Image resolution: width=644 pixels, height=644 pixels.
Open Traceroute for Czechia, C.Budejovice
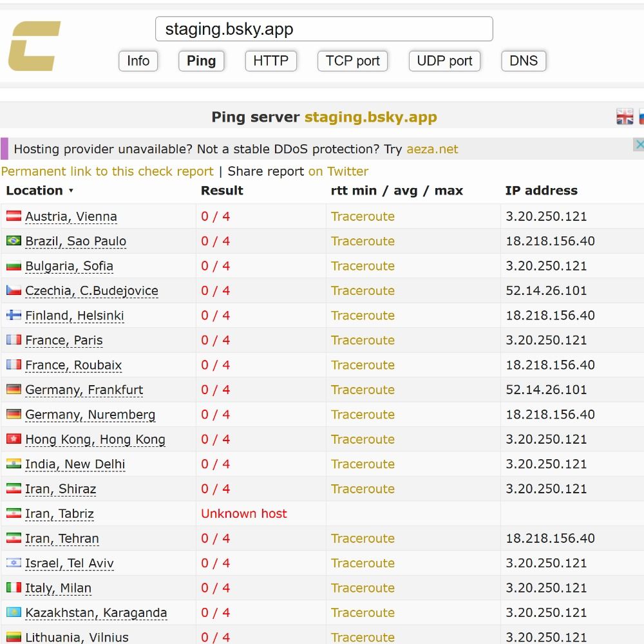pyautogui.click(x=363, y=291)
